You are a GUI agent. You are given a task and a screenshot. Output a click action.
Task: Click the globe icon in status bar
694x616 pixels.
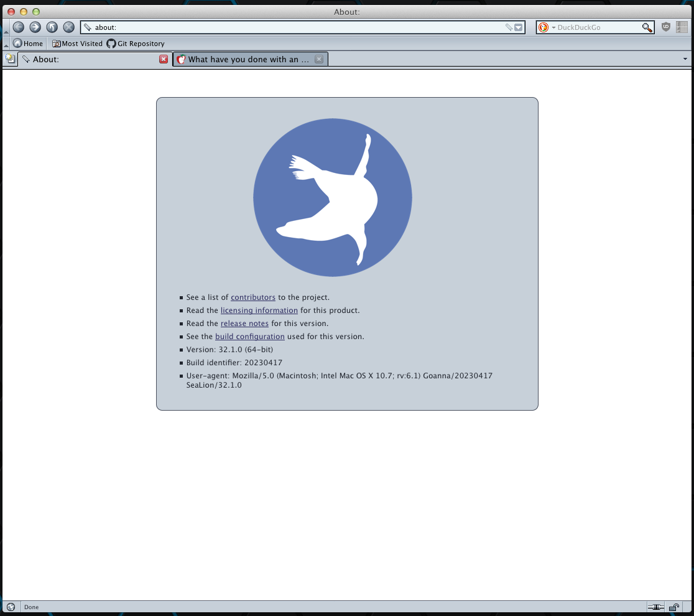[11, 607]
